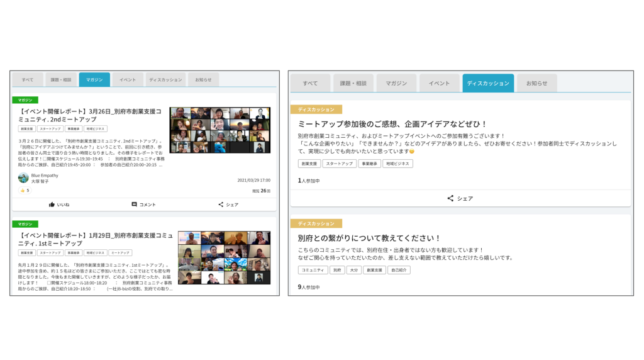The image size is (644, 360).
Task: Open 3月26日 2ndミートアップ report title
Action: tap(90, 115)
